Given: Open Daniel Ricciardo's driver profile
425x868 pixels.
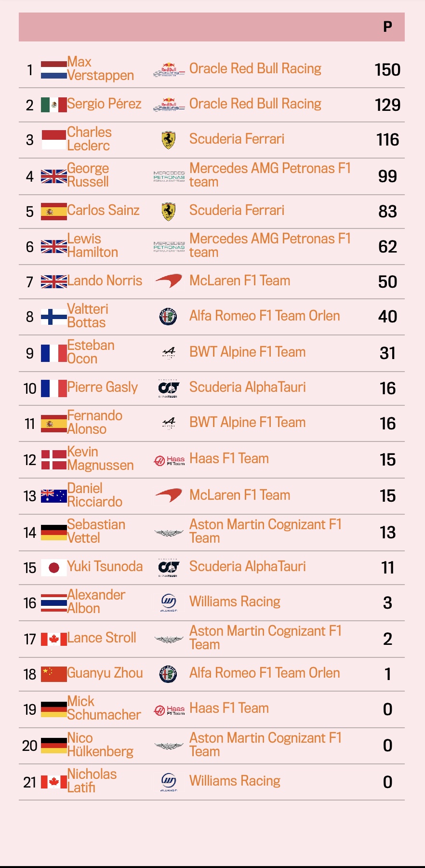Looking at the screenshot, I should pos(94,495).
